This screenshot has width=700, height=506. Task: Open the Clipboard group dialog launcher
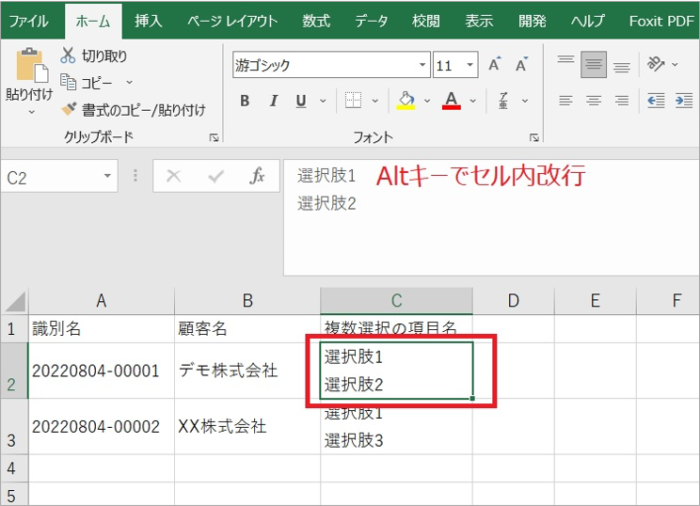[x=214, y=138]
